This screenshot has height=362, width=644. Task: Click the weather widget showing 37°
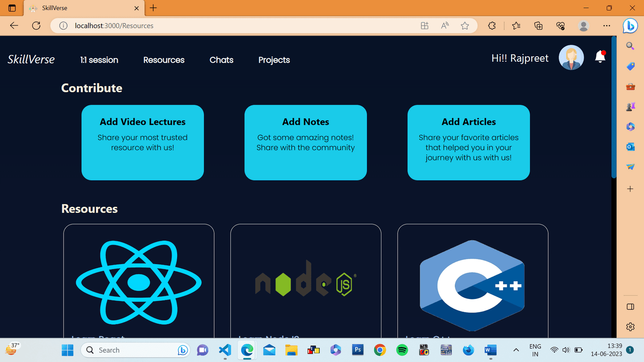[x=12, y=349]
